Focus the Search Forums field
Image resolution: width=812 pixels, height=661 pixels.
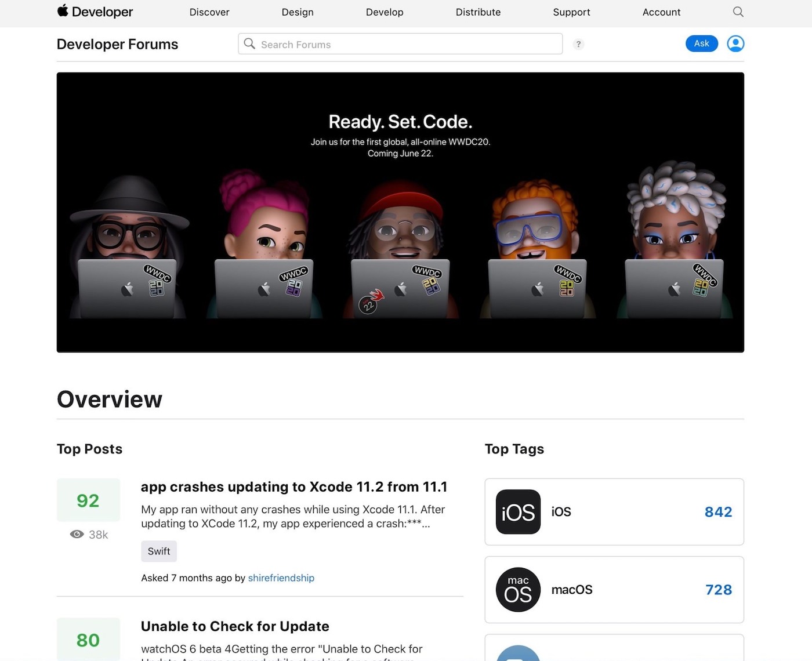click(x=400, y=44)
